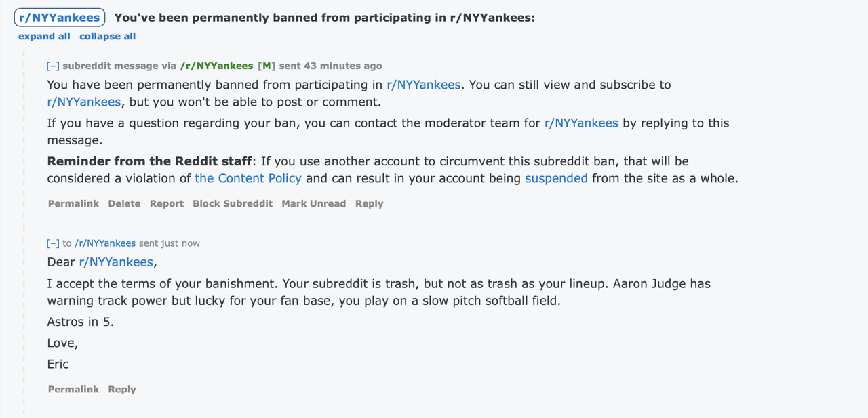Mark the ban message Unread
Screen dimensions: 868x418
click(313, 203)
